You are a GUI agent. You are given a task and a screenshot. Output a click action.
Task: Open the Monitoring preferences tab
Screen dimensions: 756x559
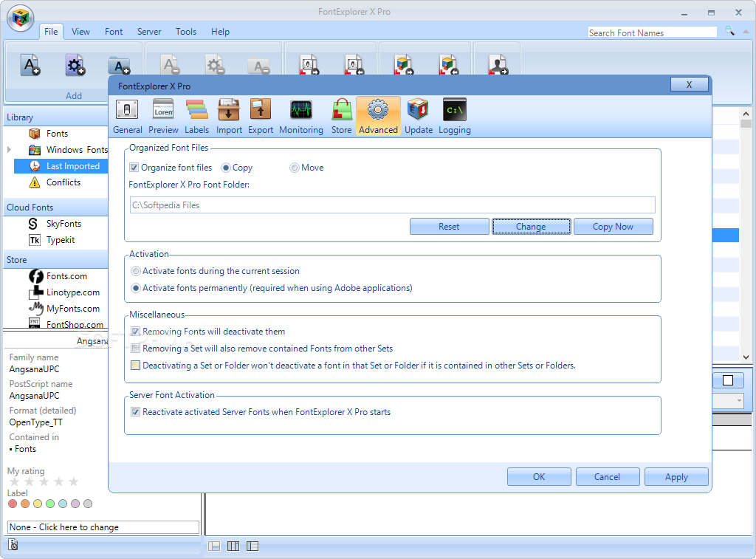301,116
